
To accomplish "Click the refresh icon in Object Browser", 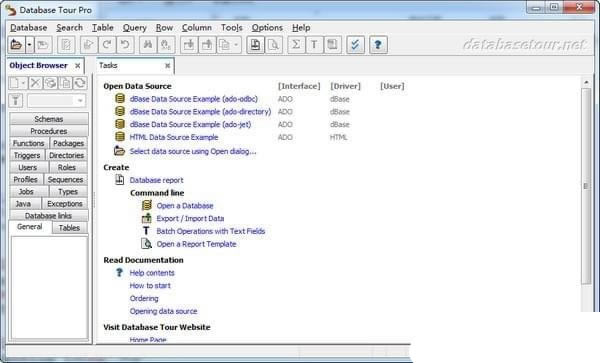I will 80,83.
